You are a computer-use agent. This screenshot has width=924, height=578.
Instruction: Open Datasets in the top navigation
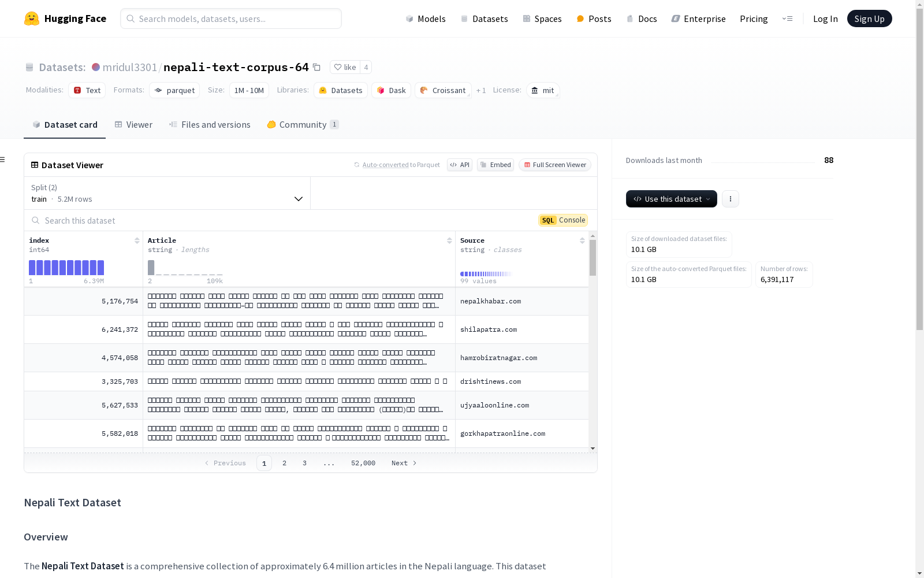[484, 18]
